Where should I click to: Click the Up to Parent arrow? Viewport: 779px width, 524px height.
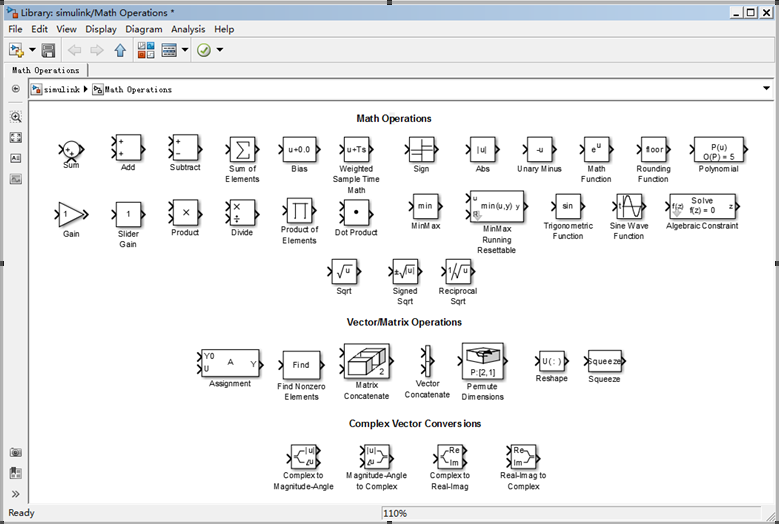(120, 50)
